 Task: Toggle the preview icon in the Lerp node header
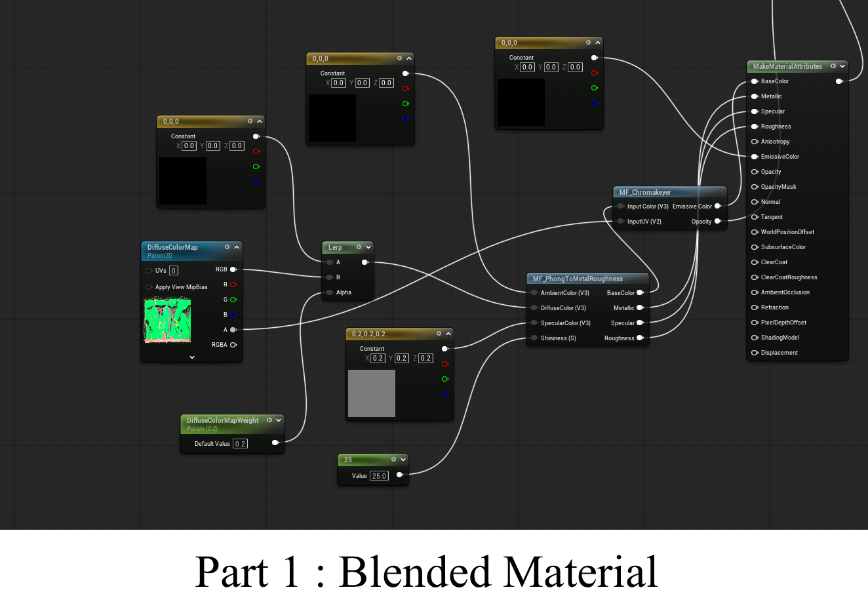pos(359,247)
